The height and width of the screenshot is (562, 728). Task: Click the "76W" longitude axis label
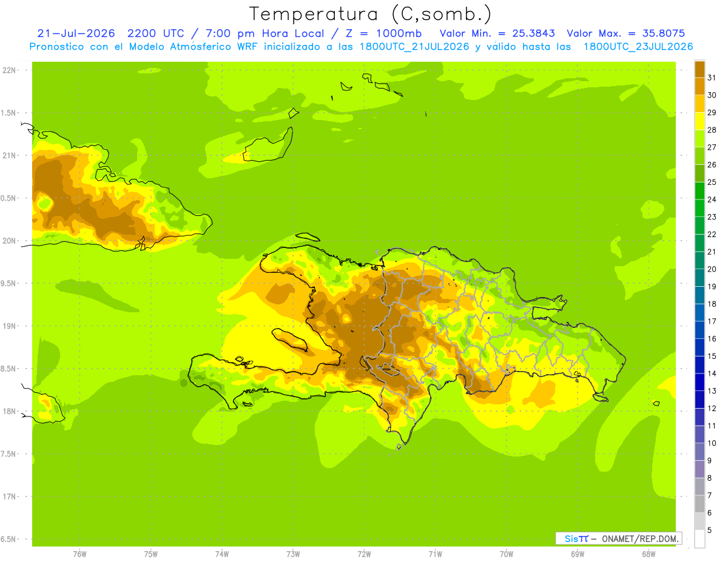(x=79, y=554)
